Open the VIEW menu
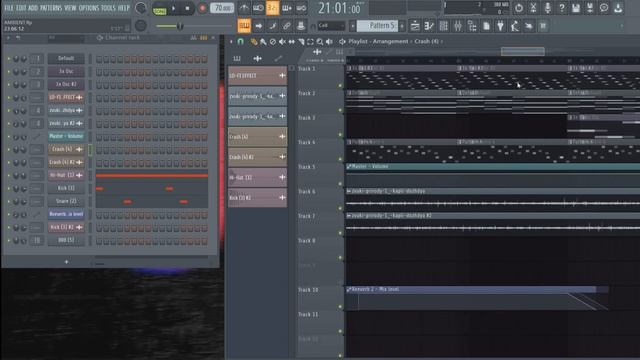This screenshot has width=640, height=360. (x=70, y=8)
